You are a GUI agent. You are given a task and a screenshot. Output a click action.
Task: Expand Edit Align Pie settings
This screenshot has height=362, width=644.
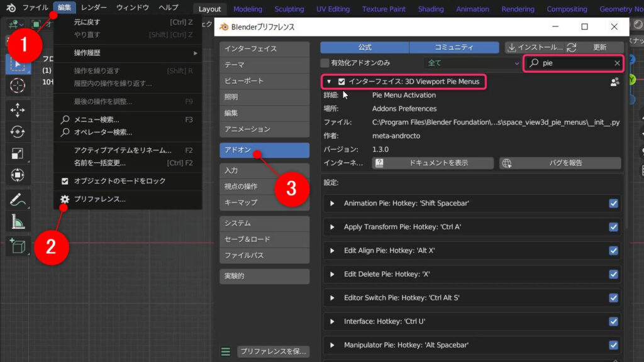332,250
